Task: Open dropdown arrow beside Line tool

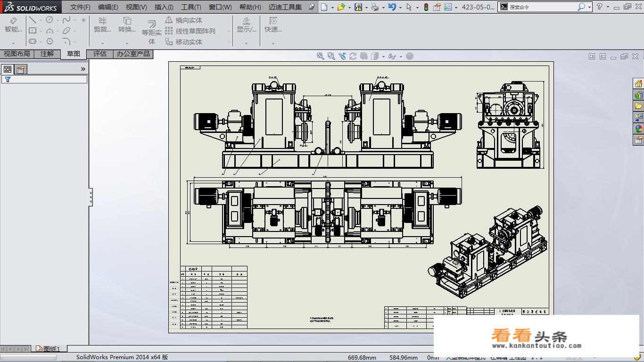Action: pyautogui.click(x=41, y=20)
